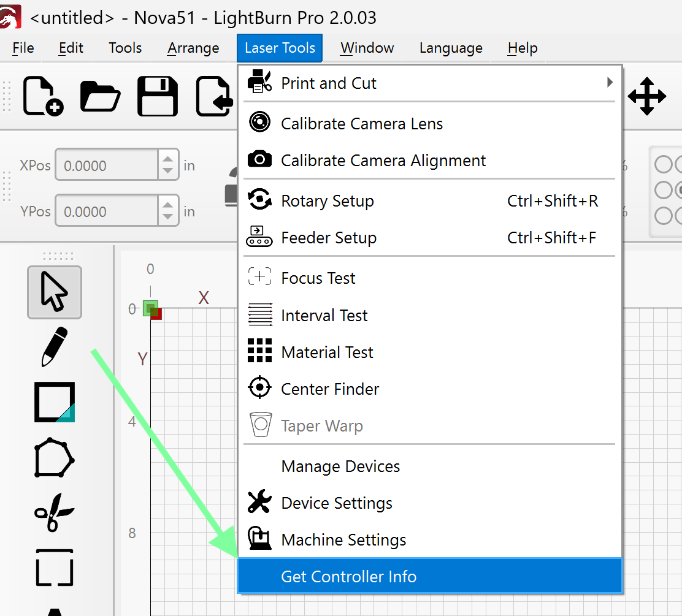The height and width of the screenshot is (616, 682).
Task: Click the Calibrate Camera Lens icon
Action: tap(259, 122)
